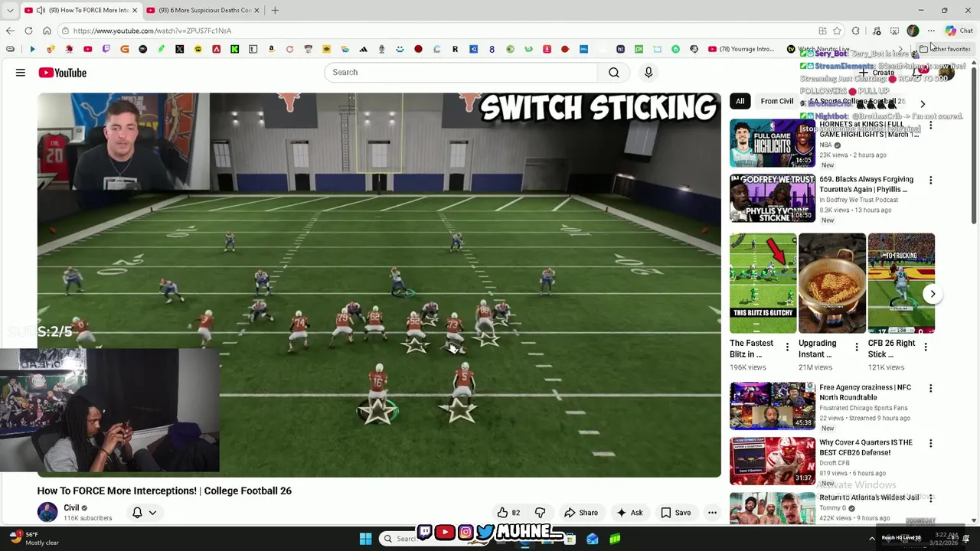Image resolution: width=980 pixels, height=551 pixels.
Task: Open the Yourrage Intro bookmark
Action: coord(741,49)
